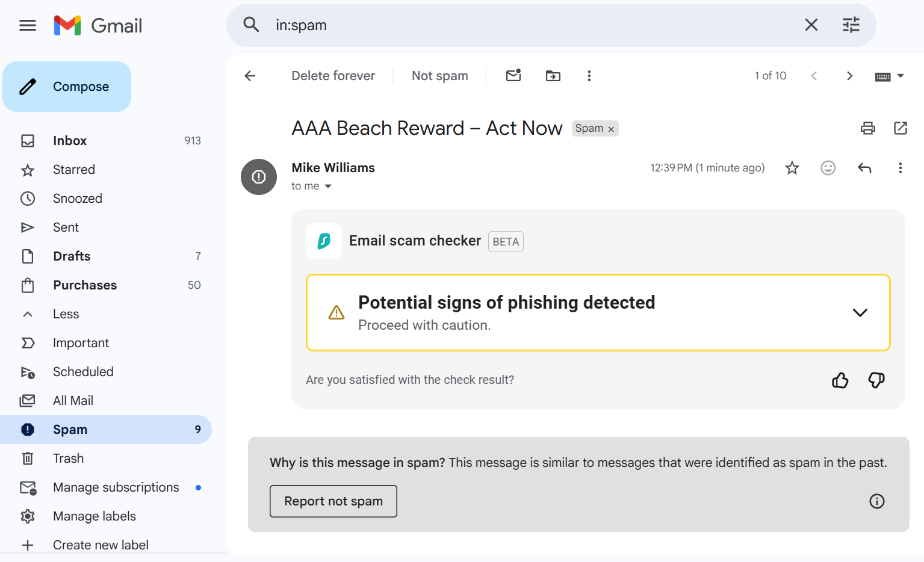Move the email to a folder
Screen dimensions: 924x562
[x=552, y=75]
